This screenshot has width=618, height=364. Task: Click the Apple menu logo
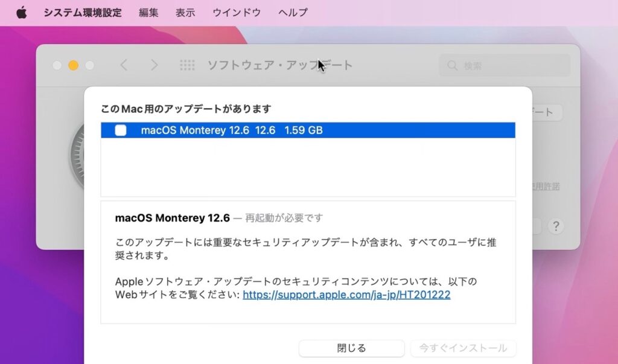pyautogui.click(x=22, y=12)
